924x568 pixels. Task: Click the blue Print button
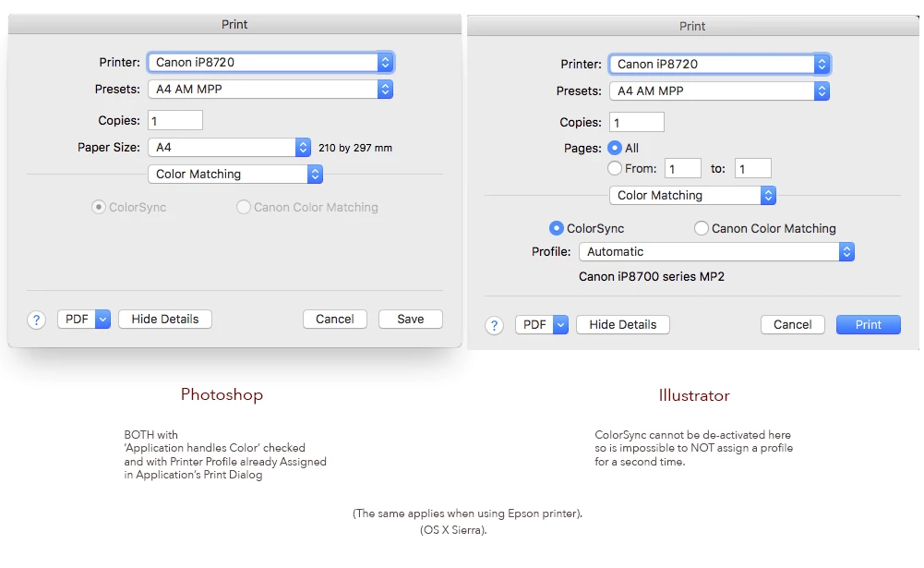(x=868, y=324)
